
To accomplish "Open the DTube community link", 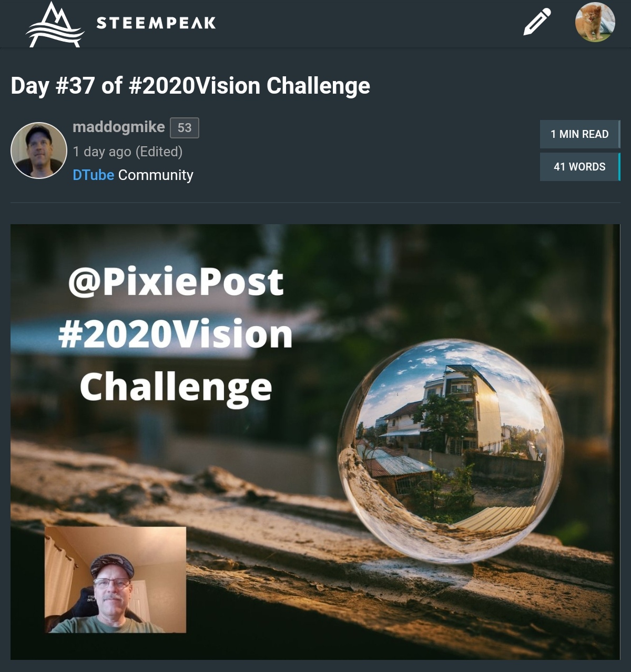I will [93, 175].
